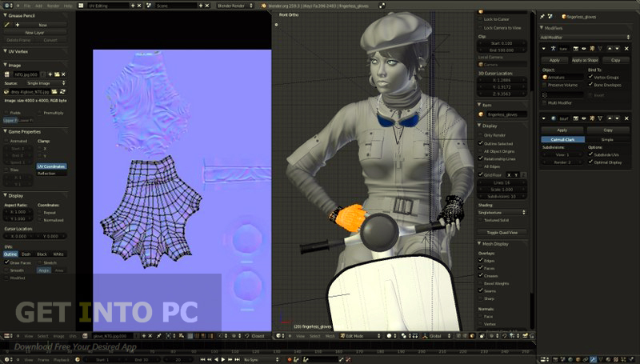Screen dimensions: 640x364
Task: Open the Playback menu in timeline
Action: tap(62, 359)
